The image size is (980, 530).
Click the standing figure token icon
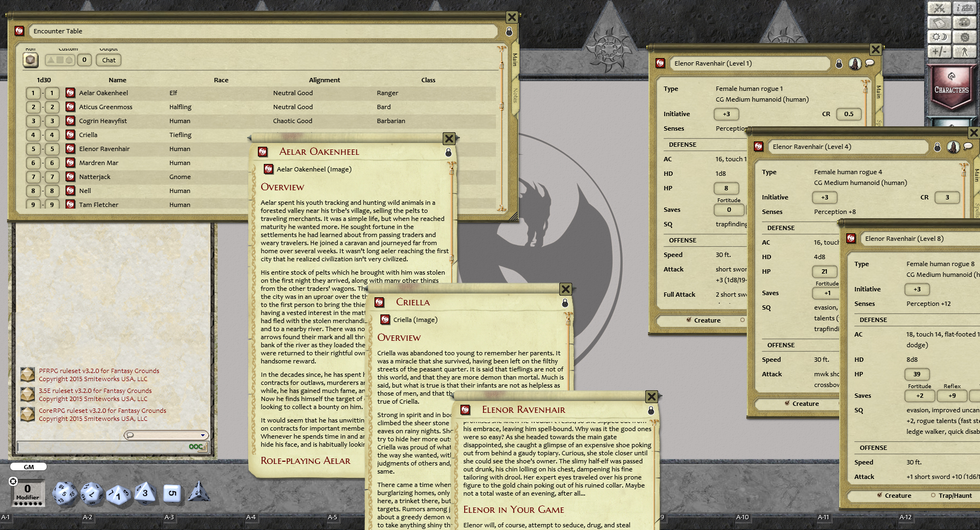click(965, 52)
